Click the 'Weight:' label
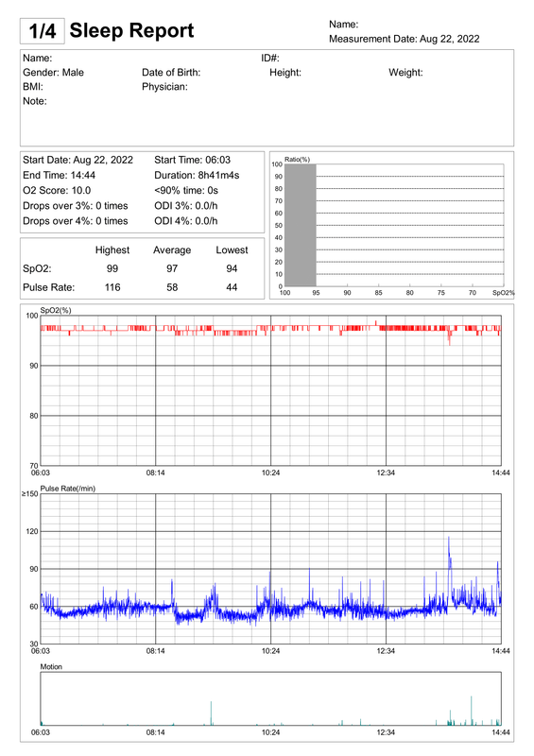 click(x=405, y=73)
